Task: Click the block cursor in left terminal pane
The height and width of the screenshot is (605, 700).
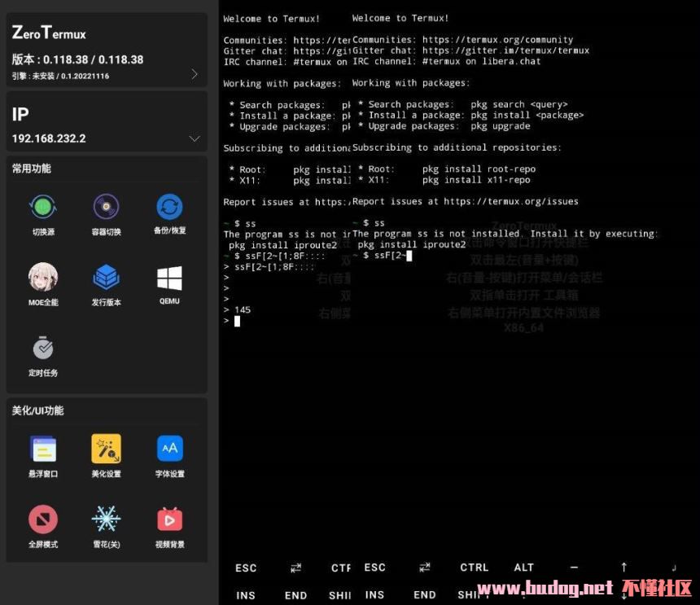Action: (x=237, y=321)
